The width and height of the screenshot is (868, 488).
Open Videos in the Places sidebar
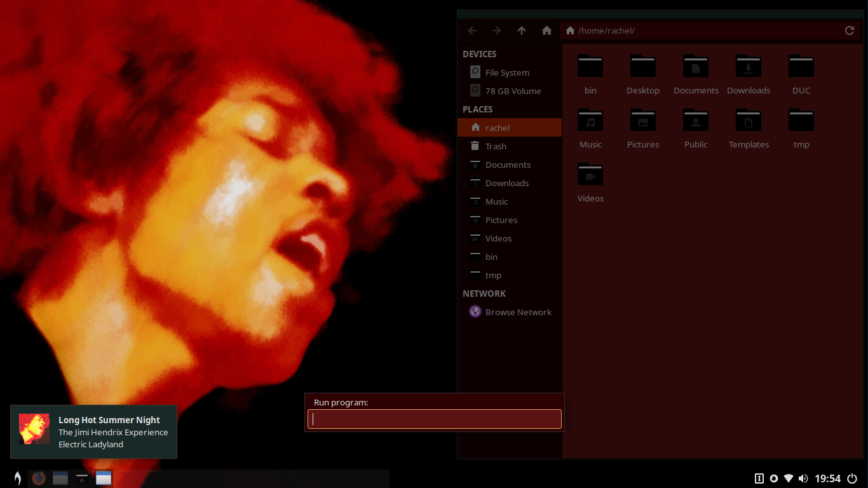(510, 238)
